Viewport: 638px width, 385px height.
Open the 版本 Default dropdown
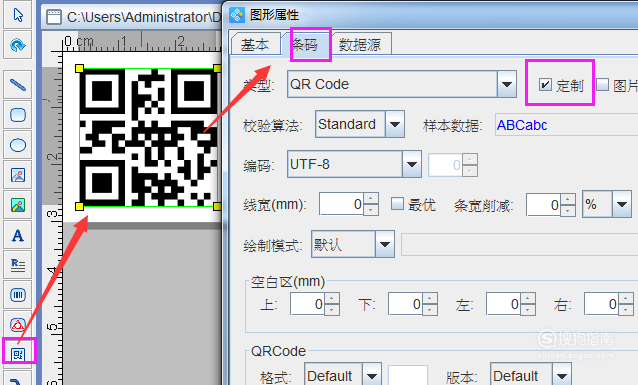(x=562, y=376)
